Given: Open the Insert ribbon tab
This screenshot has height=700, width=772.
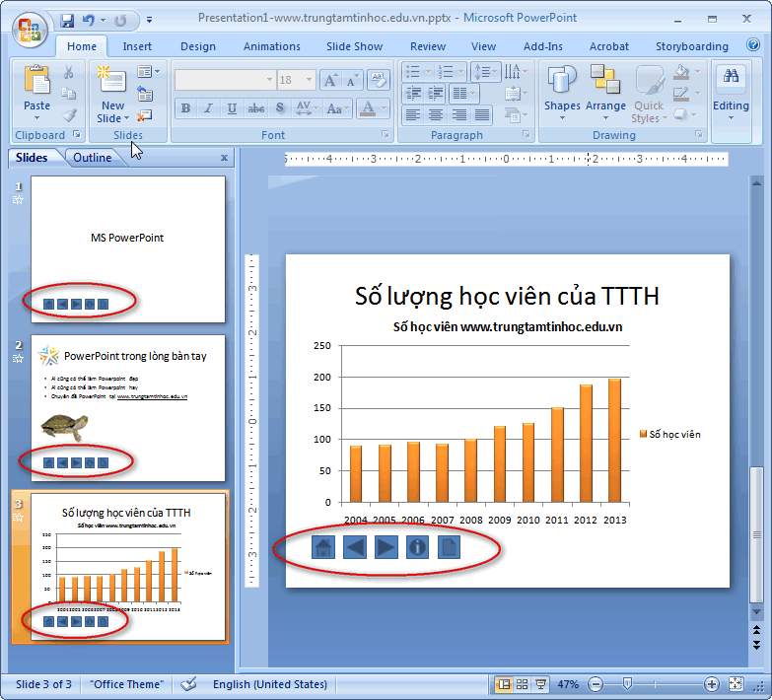Looking at the screenshot, I should point(137,46).
